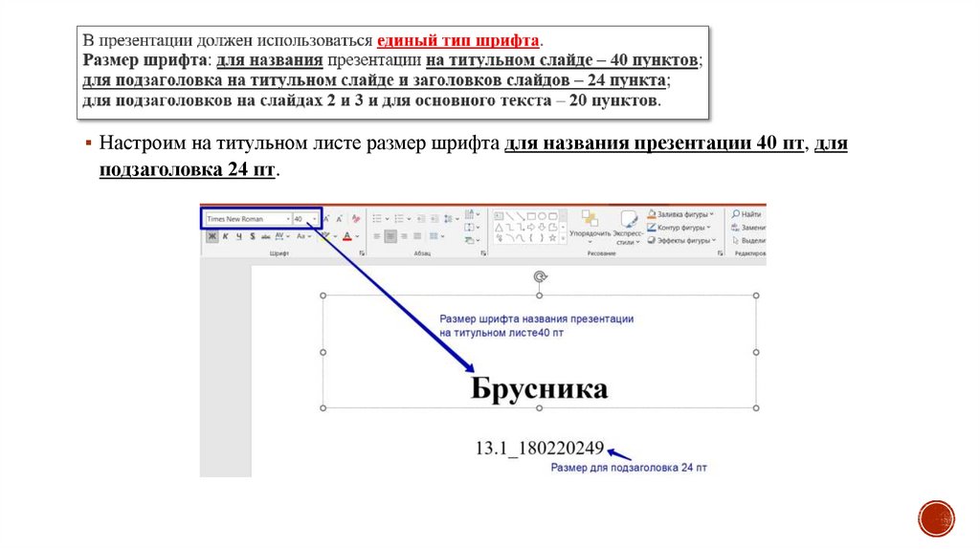Viewport: 980px width, 549px height.
Task: Click red text единый тип шрифта
Action: (458, 40)
